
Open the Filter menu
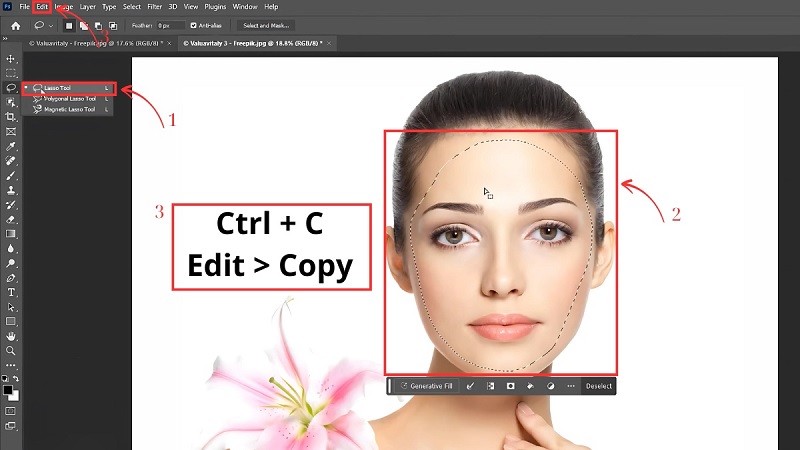155,7
